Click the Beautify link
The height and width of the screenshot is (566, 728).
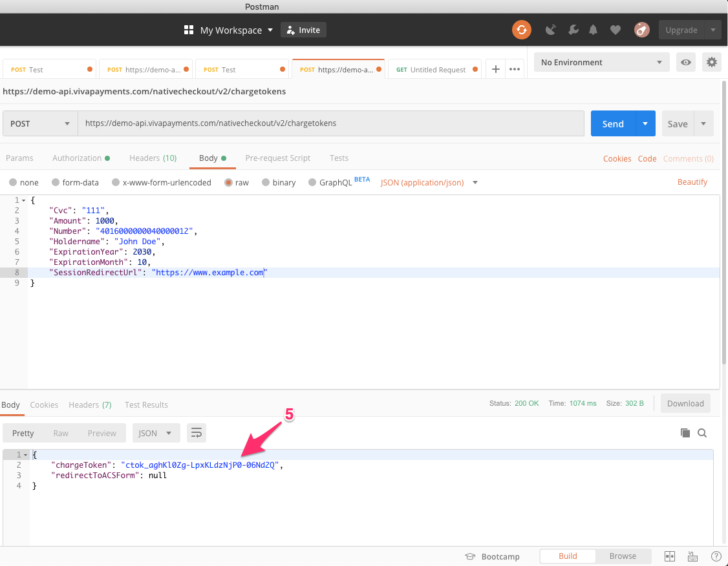[692, 182]
